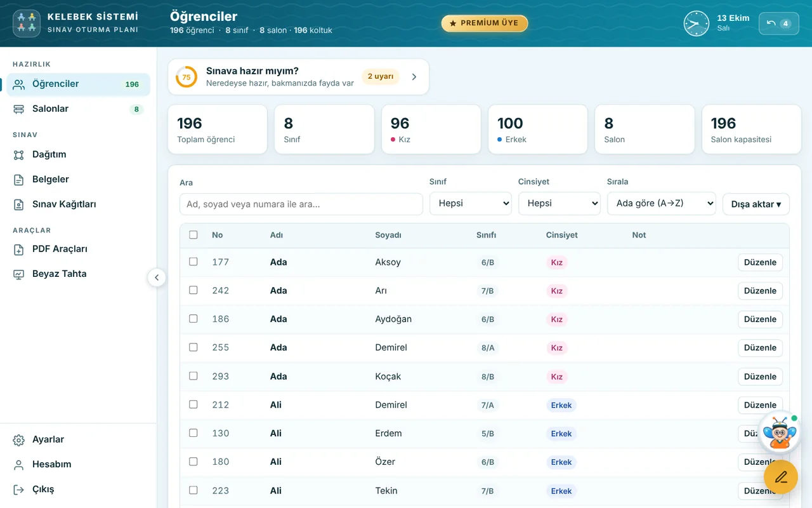This screenshot has height=508, width=812.
Task: Expand the Sınava hazır mıyım arrow
Action: [x=414, y=77]
